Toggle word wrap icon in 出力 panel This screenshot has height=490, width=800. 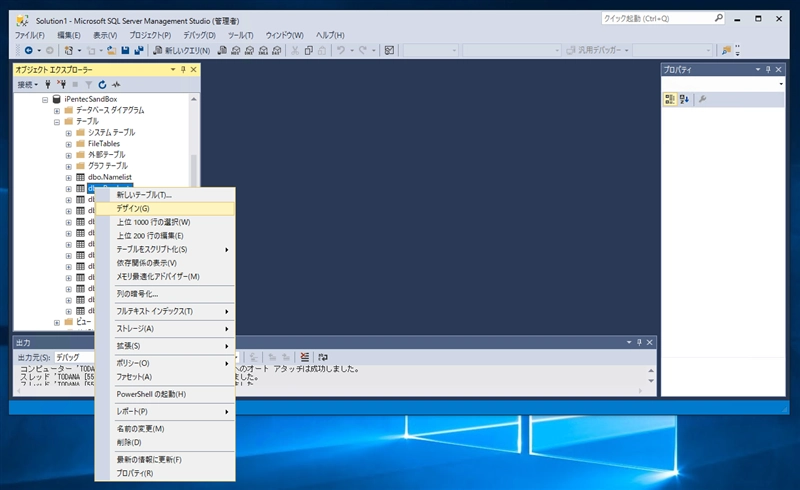(x=322, y=357)
